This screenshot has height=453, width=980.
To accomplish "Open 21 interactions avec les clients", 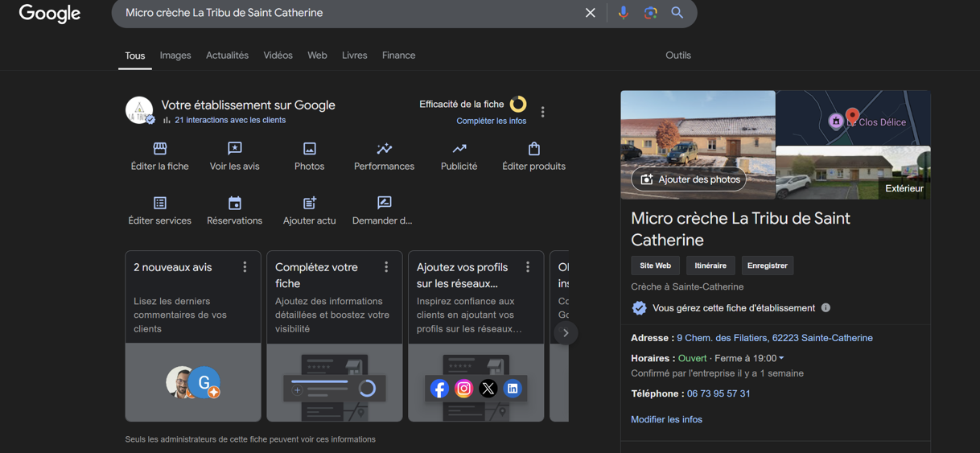I will click(230, 120).
